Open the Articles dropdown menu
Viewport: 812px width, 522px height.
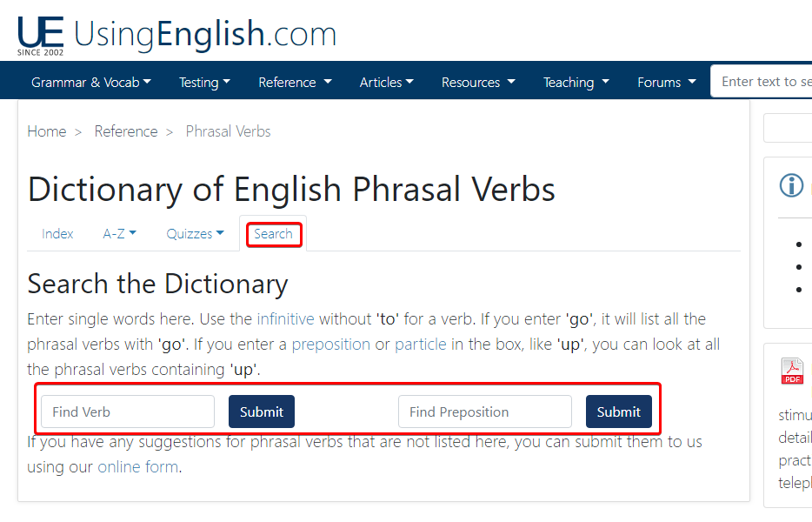(386, 82)
